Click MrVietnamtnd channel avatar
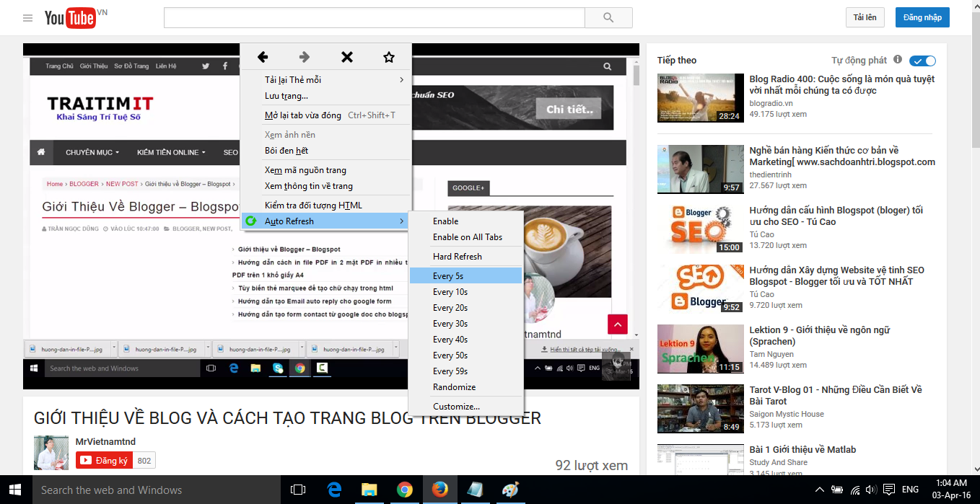Image resolution: width=980 pixels, height=504 pixels. (x=51, y=453)
